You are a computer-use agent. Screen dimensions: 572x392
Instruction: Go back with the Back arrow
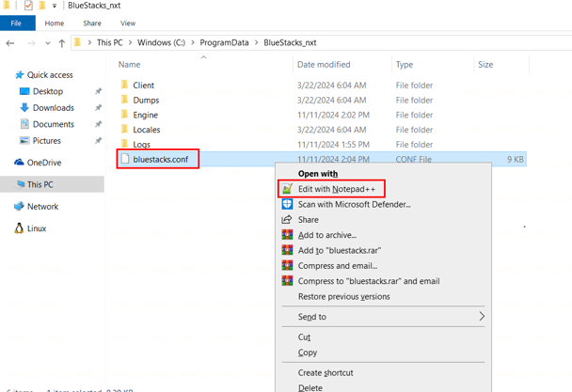[x=10, y=43]
